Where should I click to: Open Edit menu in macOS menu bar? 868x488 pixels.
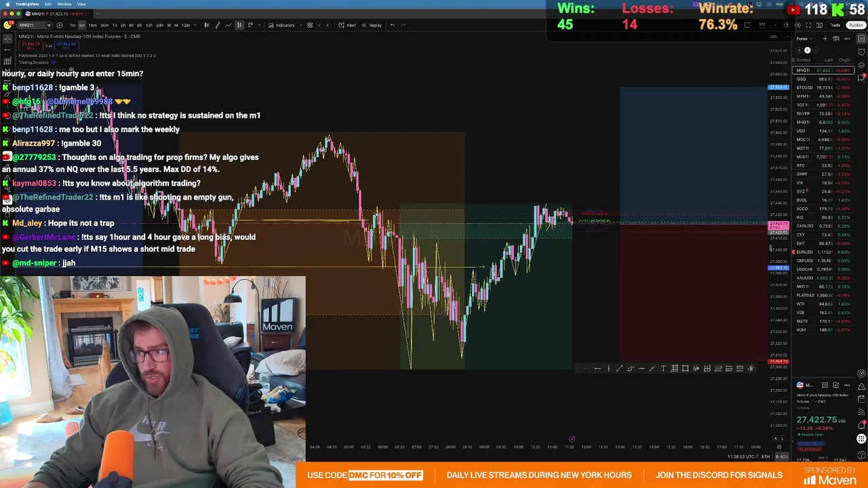tap(48, 4)
